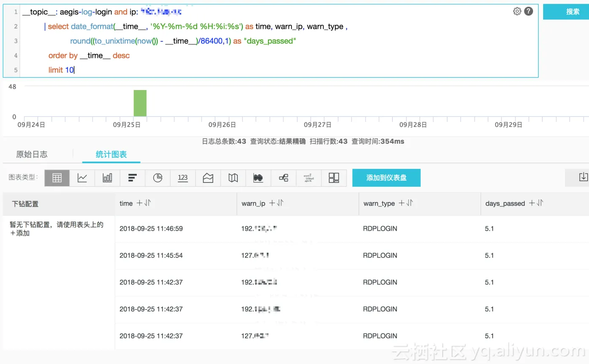The image size is (589, 364).
Task: Click the 'limit 10' line in query editor
Action: (x=61, y=70)
